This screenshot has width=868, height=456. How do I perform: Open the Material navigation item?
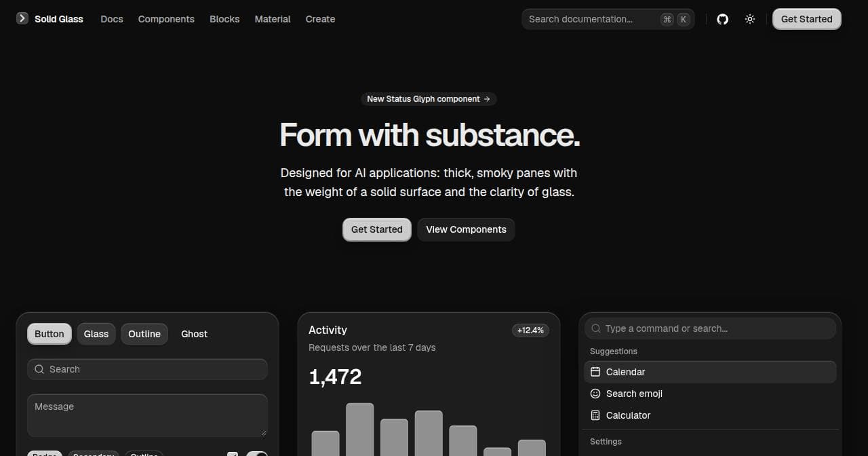273,19
